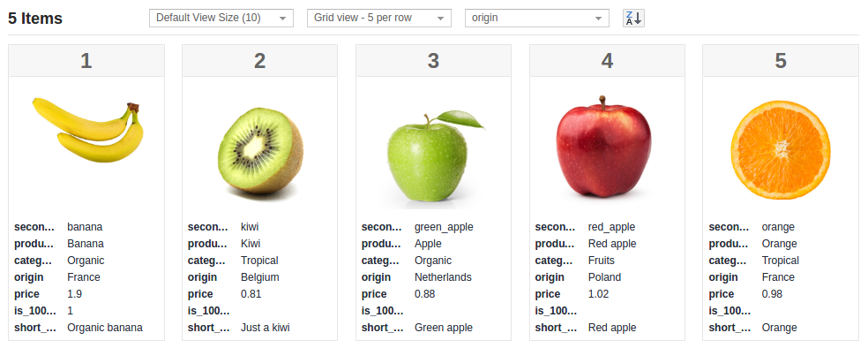The width and height of the screenshot is (868, 348).
Task: Open the Default View Size dropdown
Action: (221, 18)
